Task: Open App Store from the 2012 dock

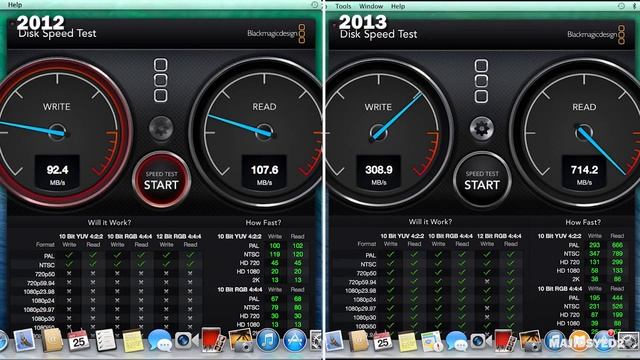Action: pos(295,340)
